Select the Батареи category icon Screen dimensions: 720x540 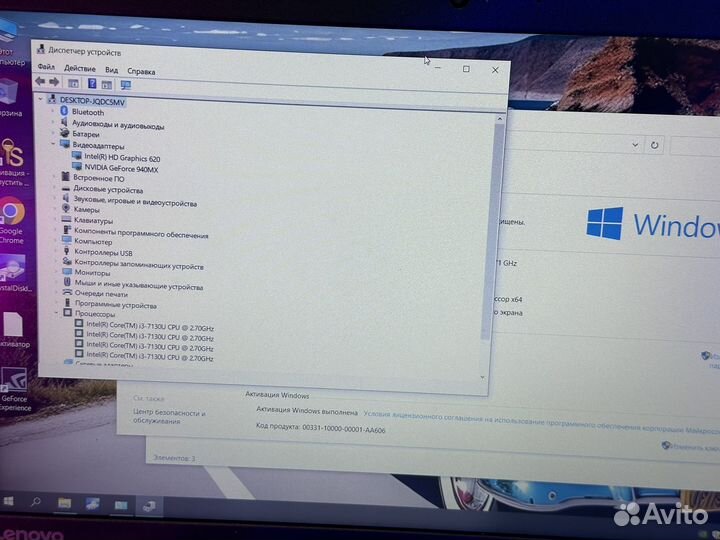(x=65, y=133)
